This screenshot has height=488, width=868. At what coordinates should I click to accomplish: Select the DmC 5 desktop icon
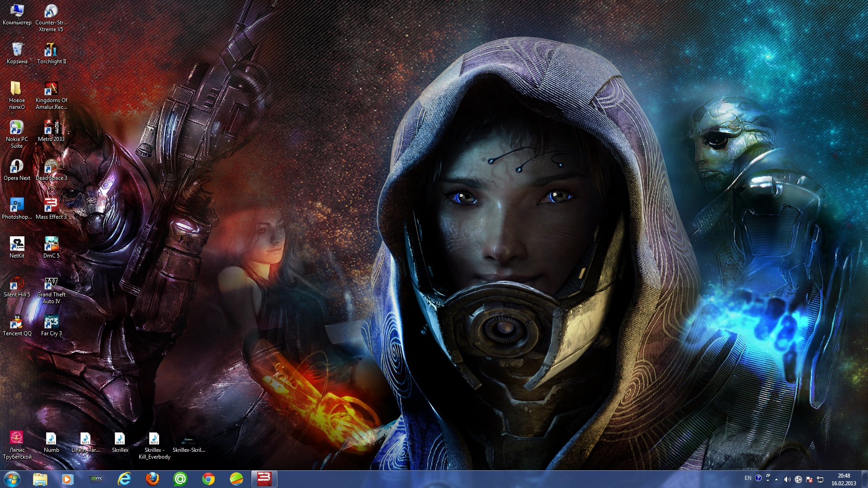(51, 244)
